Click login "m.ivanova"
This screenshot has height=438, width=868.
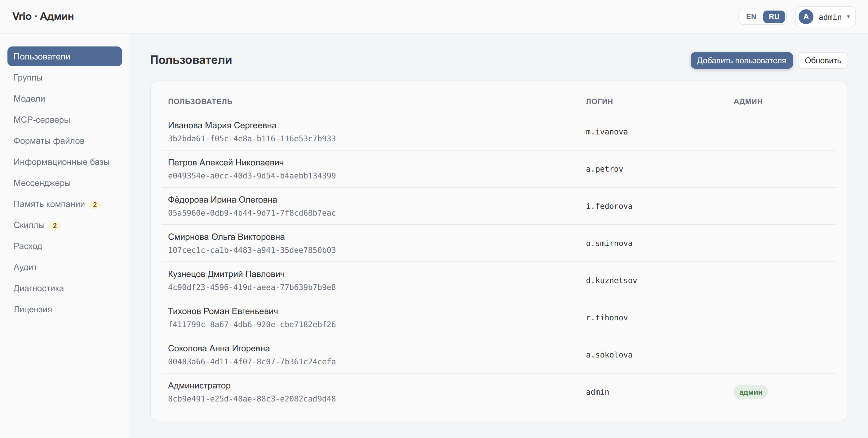(x=607, y=132)
